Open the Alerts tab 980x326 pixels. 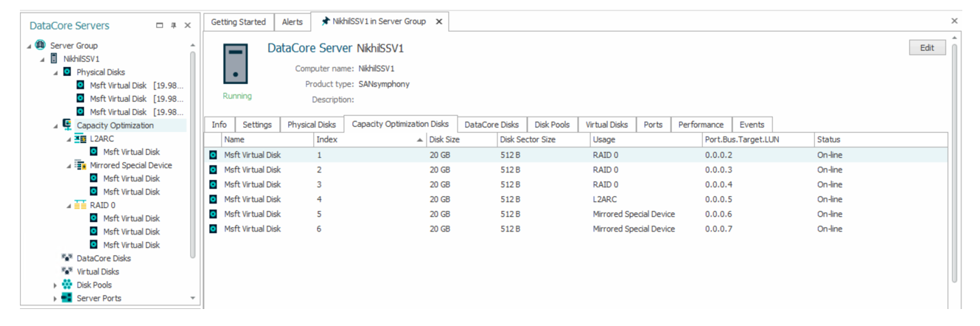pyautogui.click(x=293, y=22)
